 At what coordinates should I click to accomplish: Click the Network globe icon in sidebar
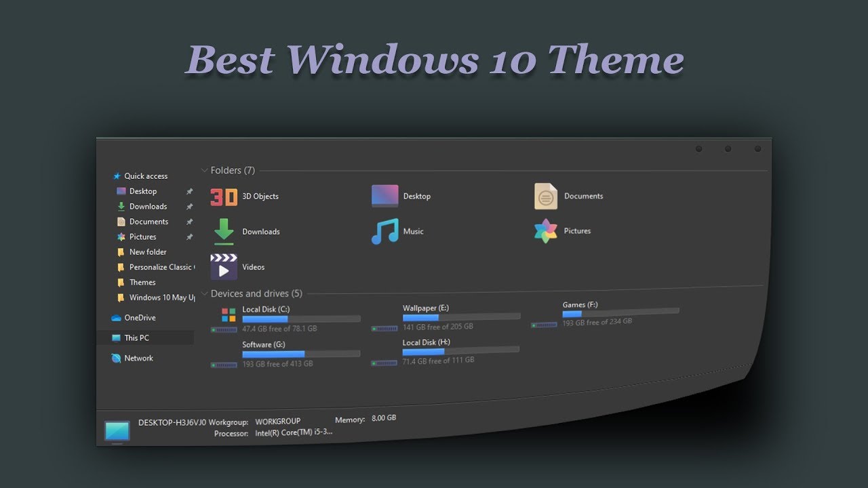point(116,359)
